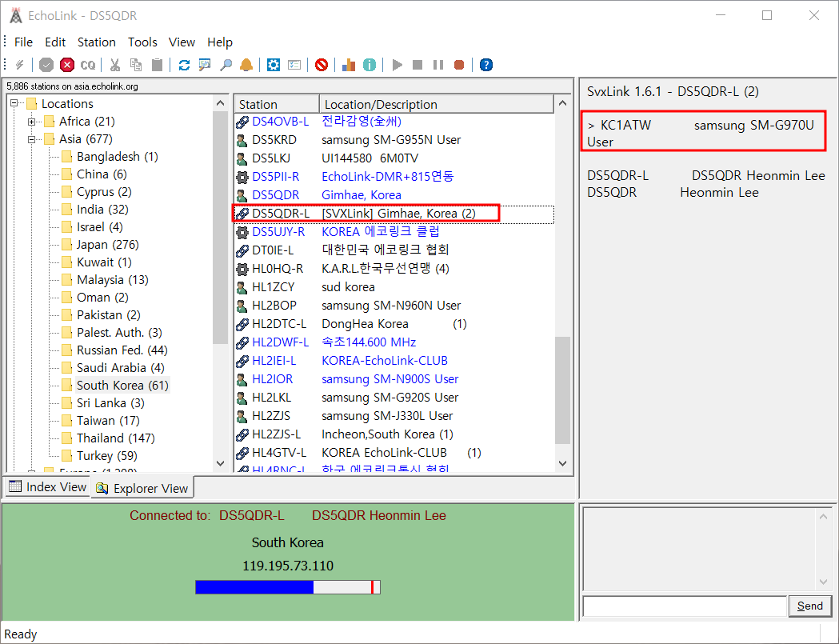The image size is (839, 644).
Task: Click the CQ toolbar icon
Action: (88, 65)
